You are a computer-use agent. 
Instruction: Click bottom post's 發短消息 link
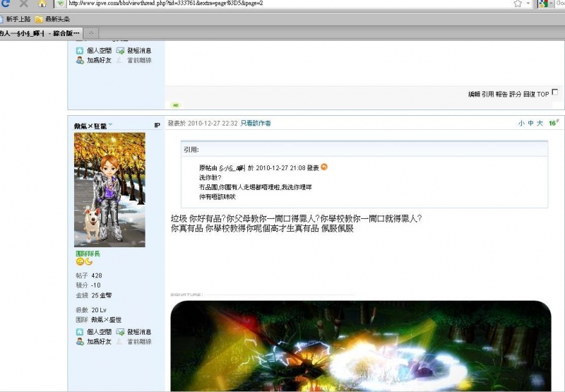pyautogui.click(x=139, y=332)
